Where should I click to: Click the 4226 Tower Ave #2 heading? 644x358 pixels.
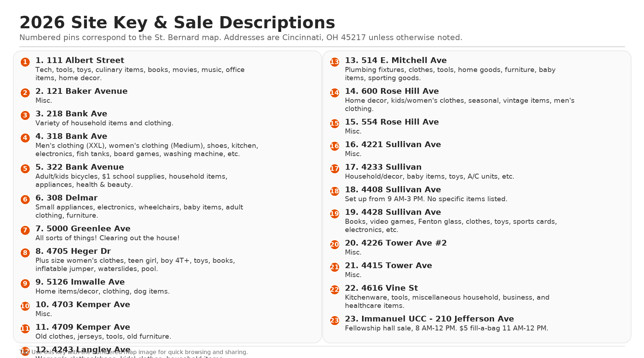pyautogui.click(x=396, y=243)
